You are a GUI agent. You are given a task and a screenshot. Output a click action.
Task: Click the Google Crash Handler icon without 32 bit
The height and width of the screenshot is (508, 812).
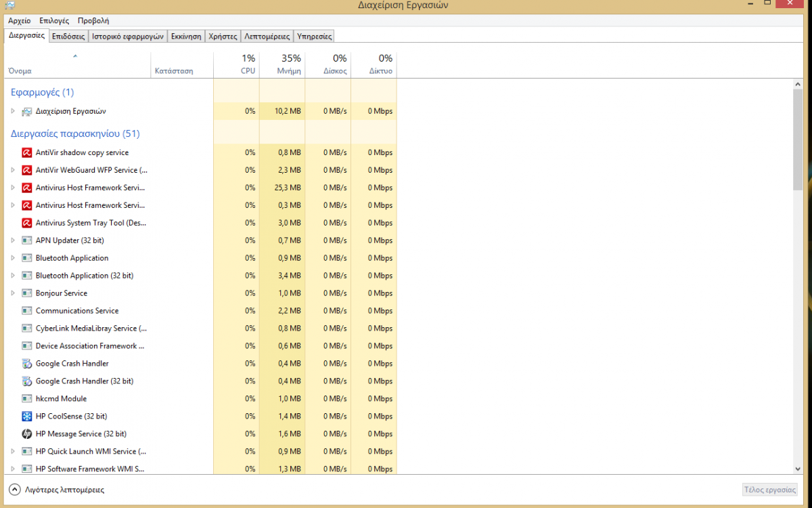tap(27, 364)
